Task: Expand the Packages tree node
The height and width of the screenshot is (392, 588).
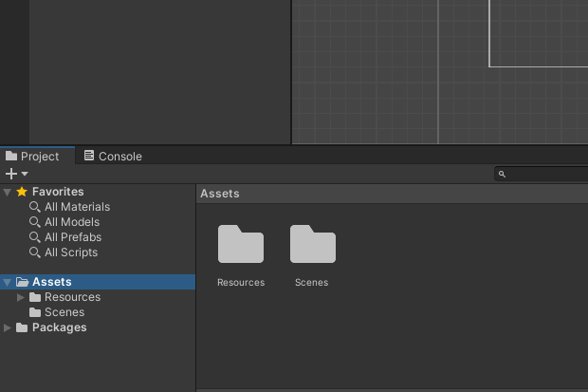Action: pyautogui.click(x=8, y=327)
